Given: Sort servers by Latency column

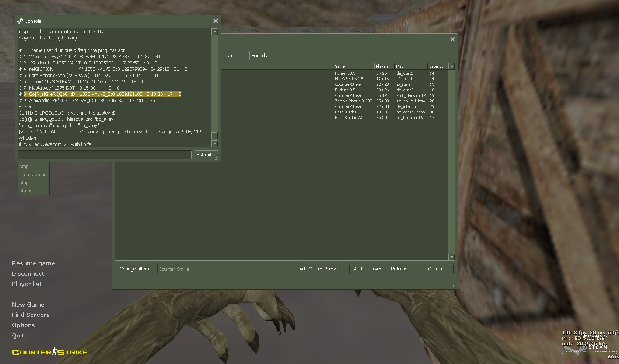Looking at the screenshot, I should click(438, 66).
